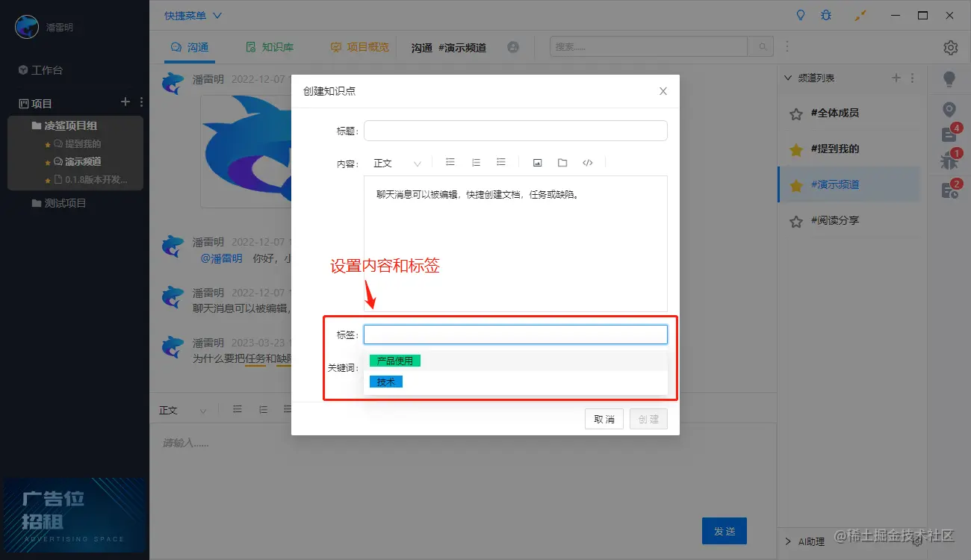The height and width of the screenshot is (560, 971).
Task: Open the bug icon with badge 1
Action: pyautogui.click(x=949, y=161)
